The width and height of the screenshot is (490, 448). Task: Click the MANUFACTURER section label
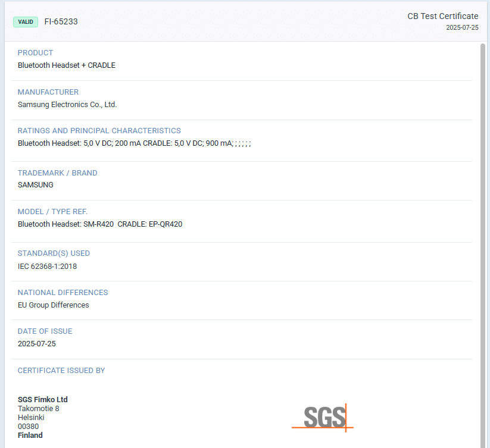[x=48, y=92]
